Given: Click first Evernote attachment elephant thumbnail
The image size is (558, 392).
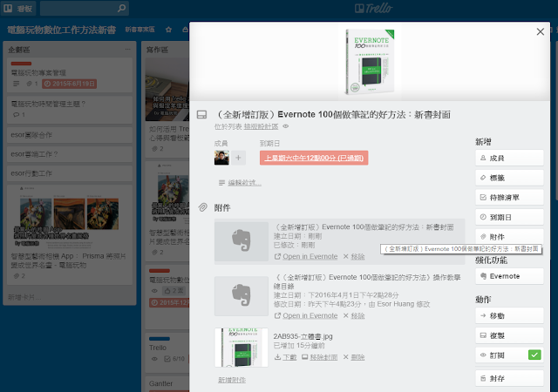Looking at the screenshot, I should tap(242, 241).
